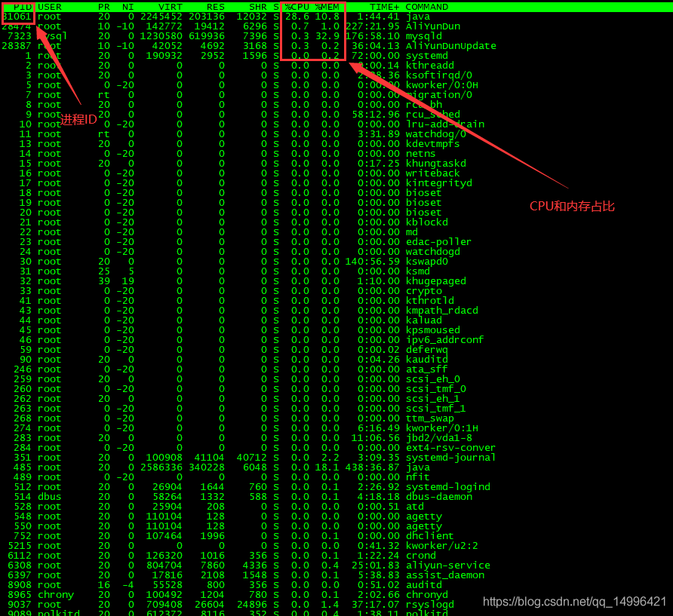Click the USER column header
This screenshot has width=673, height=616.
(50, 7)
